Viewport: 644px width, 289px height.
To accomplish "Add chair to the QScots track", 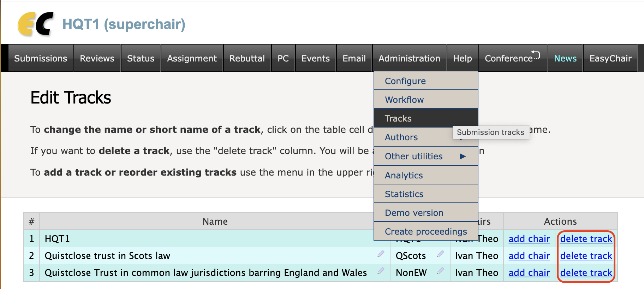I will pos(529,256).
